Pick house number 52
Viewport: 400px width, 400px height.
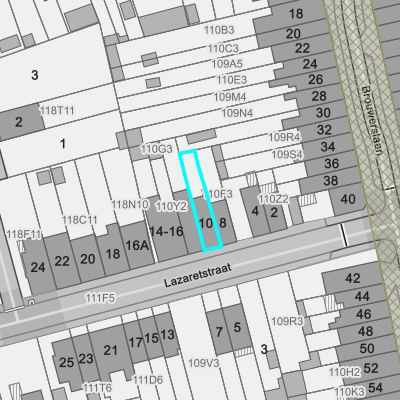click(371, 369)
